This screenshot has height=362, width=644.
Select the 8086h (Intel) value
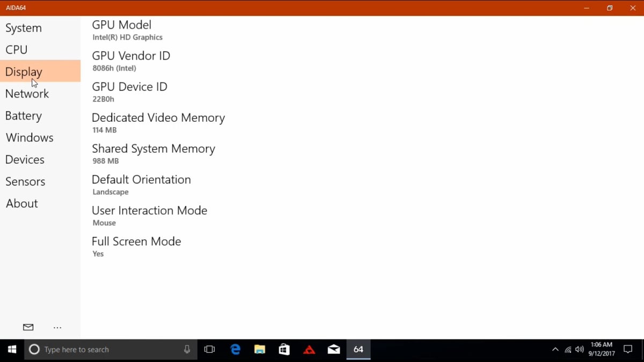(x=114, y=68)
